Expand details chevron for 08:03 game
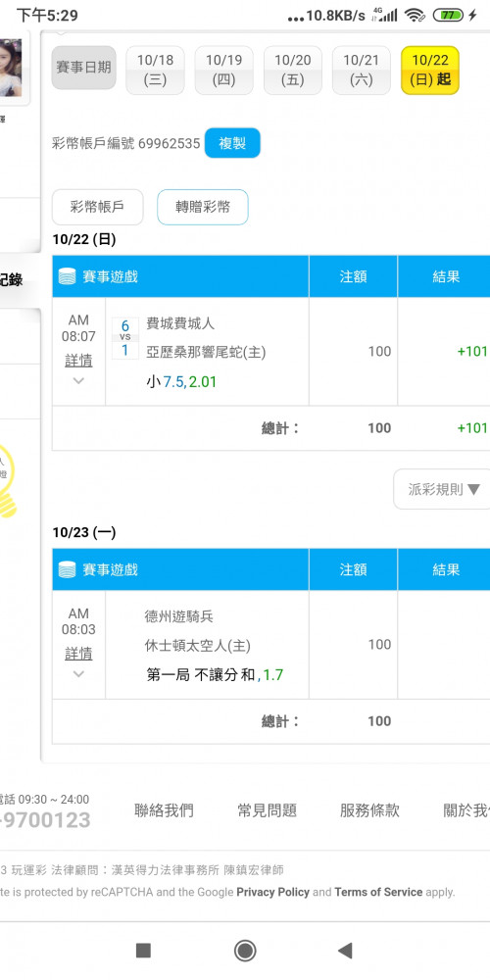The image size is (490, 980). pyautogui.click(x=78, y=674)
